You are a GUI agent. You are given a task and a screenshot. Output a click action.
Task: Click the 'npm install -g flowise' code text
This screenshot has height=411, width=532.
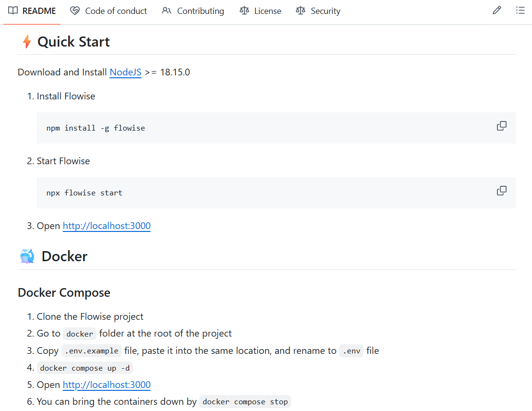96,128
